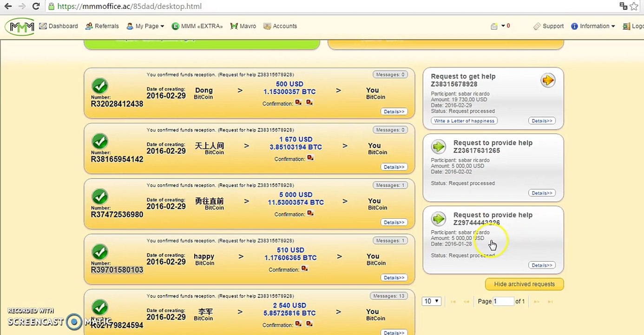644x335 pixels.
Task: Click green arrow on request Z29744443226
Action: pos(438,219)
